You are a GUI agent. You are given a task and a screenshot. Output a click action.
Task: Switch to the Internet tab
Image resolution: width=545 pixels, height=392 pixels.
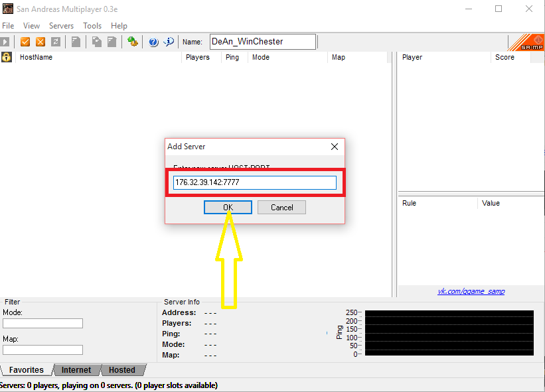76,369
